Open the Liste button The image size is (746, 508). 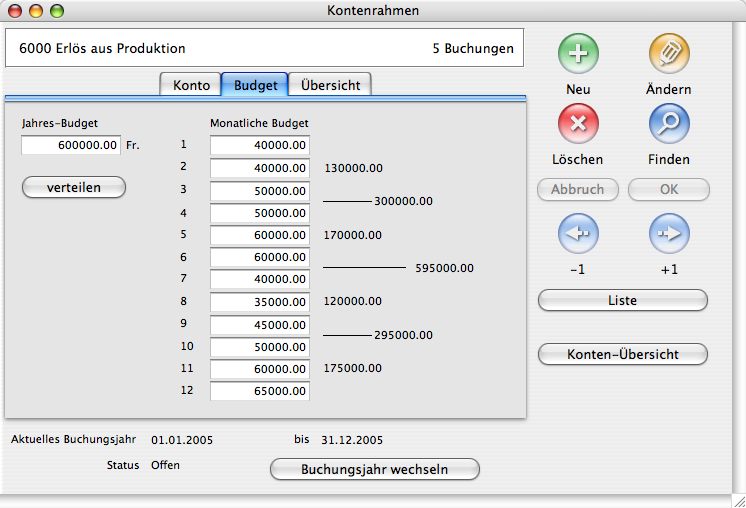(623, 300)
